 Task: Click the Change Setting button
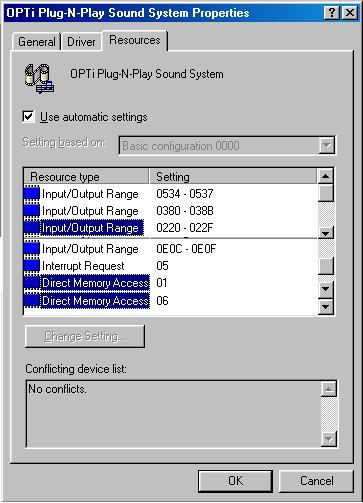pos(85,336)
